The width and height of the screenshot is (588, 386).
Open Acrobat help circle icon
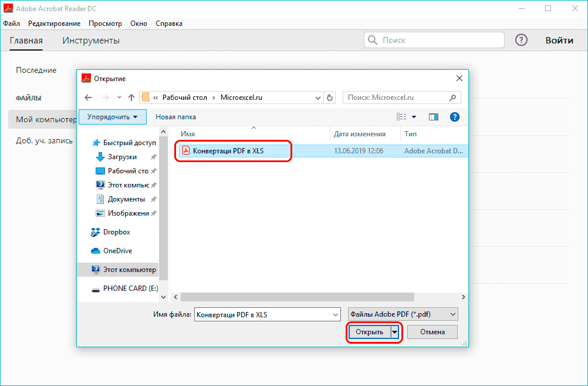521,41
